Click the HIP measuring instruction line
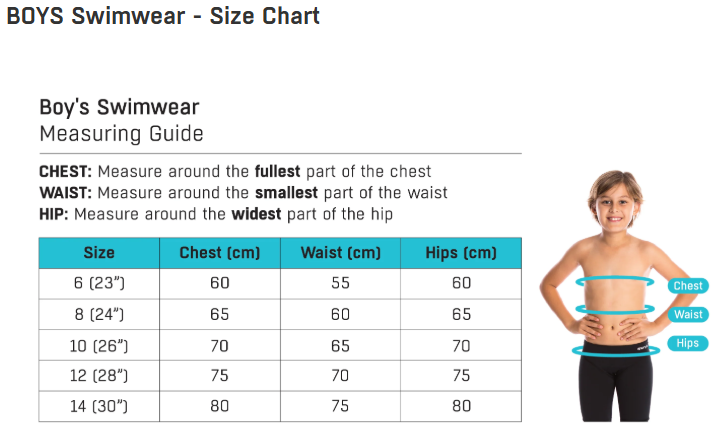This screenshot has width=728, height=433. point(215,214)
